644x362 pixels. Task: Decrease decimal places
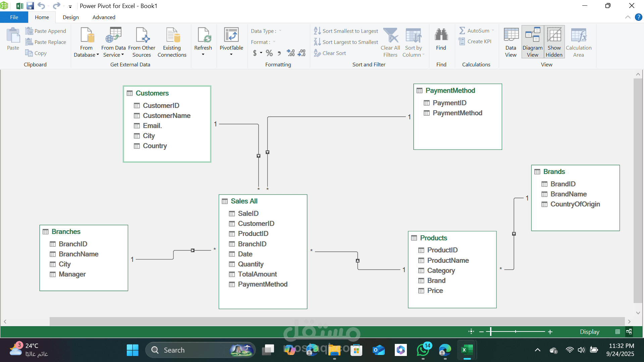[x=302, y=53]
